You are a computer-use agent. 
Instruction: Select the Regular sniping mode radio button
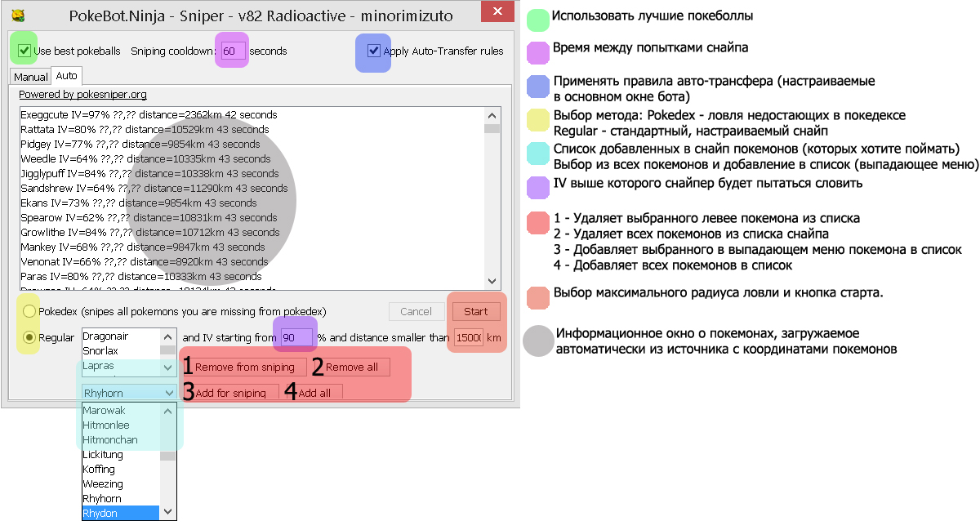coord(30,337)
